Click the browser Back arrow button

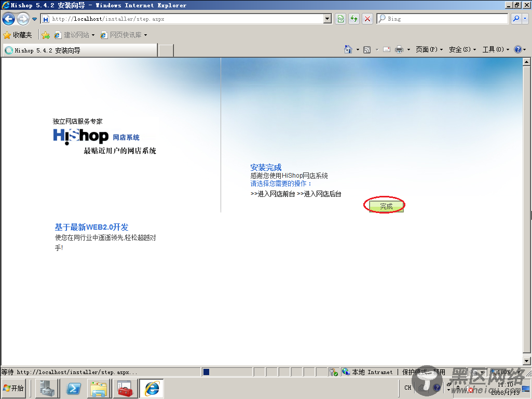pyautogui.click(x=8, y=19)
